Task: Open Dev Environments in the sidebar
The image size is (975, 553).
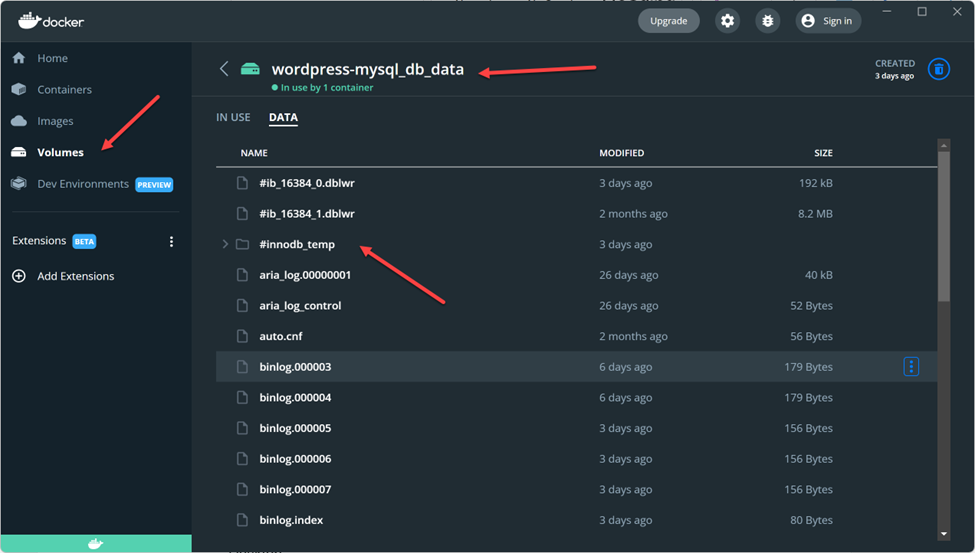Action: (x=83, y=184)
